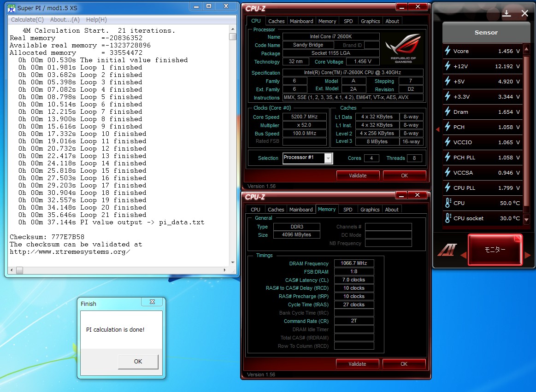
Task: Open the Processor #1 selection dropdown
Action: click(x=328, y=158)
